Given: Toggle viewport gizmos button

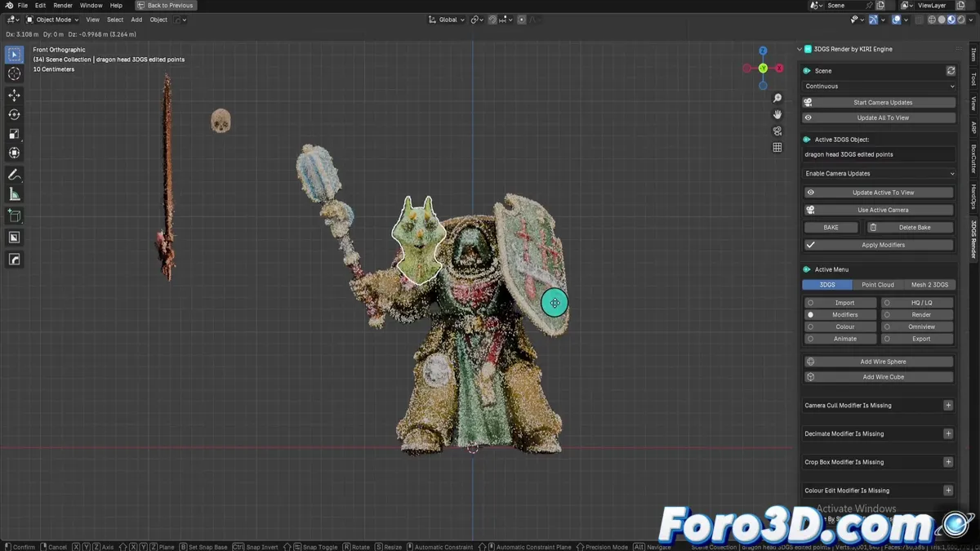Looking at the screenshot, I should [873, 20].
